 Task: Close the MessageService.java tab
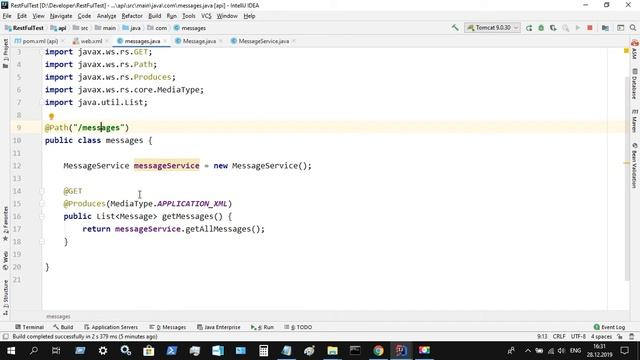point(293,41)
